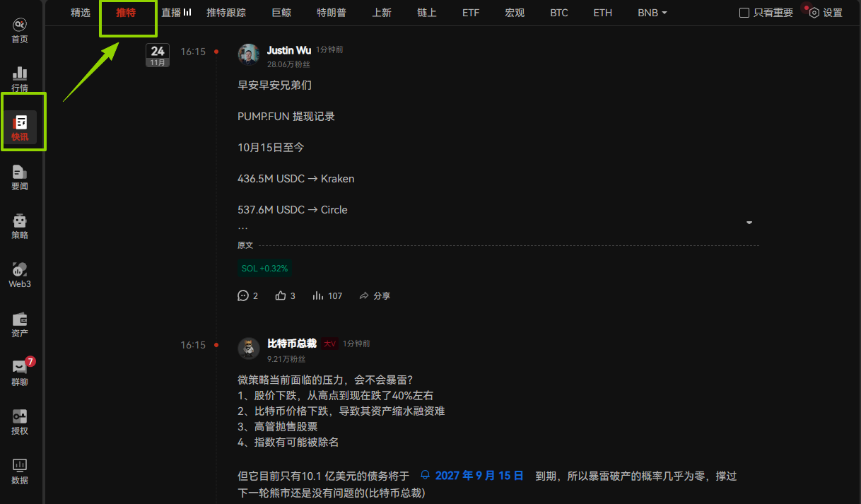Screen dimensions: 861x504
Task: Open the 资产 wallet icon
Action: [x=20, y=324]
